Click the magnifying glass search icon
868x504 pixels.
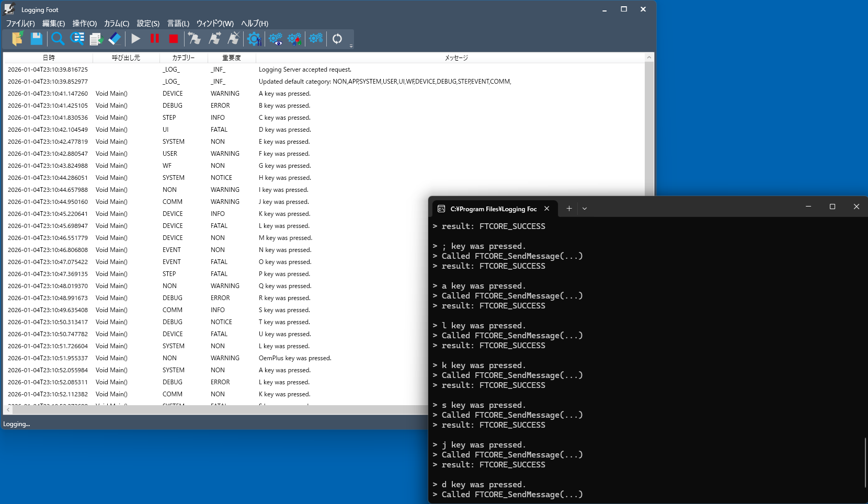click(x=58, y=39)
